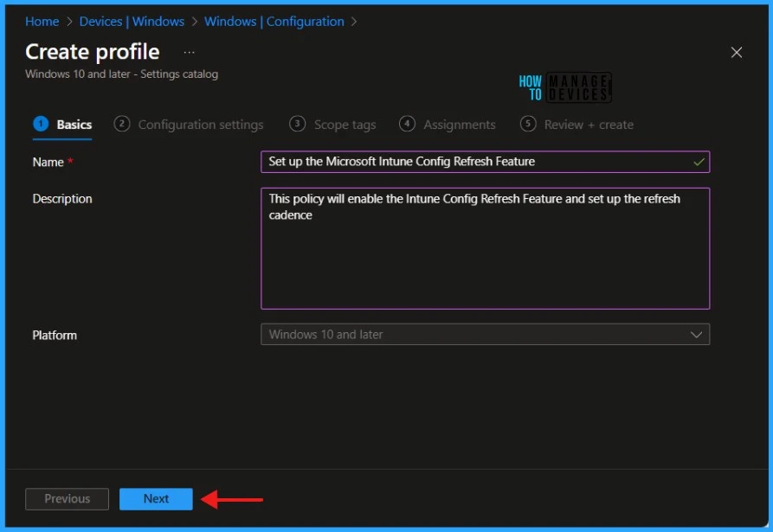The height and width of the screenshot is (532, 773).
Task: Click step 3 circle icon
Action: 297,124
